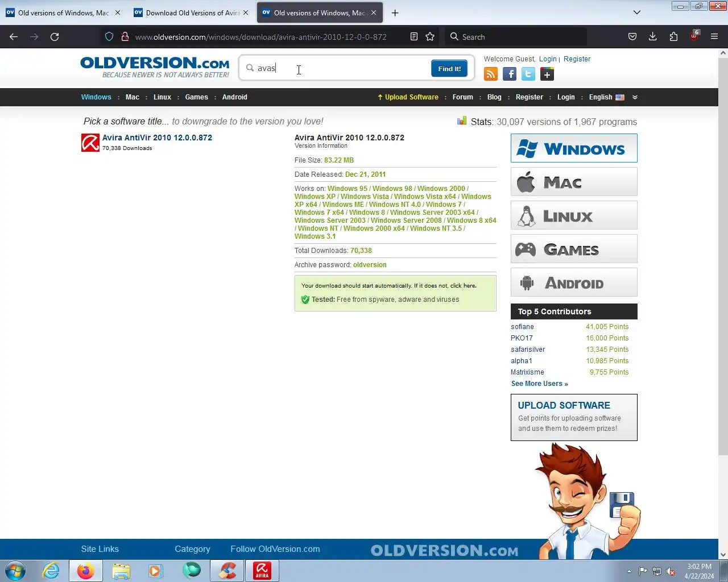
Task: Open the Blog nav link
Action: pyautogui.click(x=495, y=97)
